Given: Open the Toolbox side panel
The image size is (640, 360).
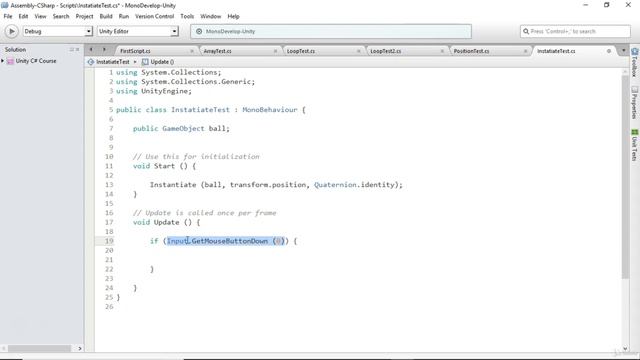Looking at the screenshot, I should (x=634, y=62).
